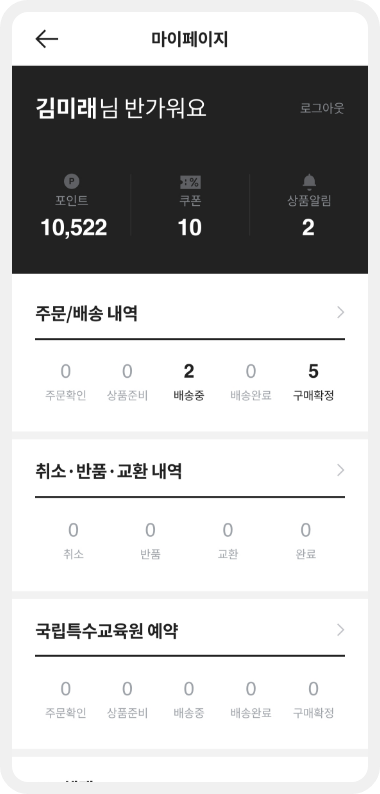Open points balance 10,522
This screenshot has width=380, height=794.
click(74, 228)
